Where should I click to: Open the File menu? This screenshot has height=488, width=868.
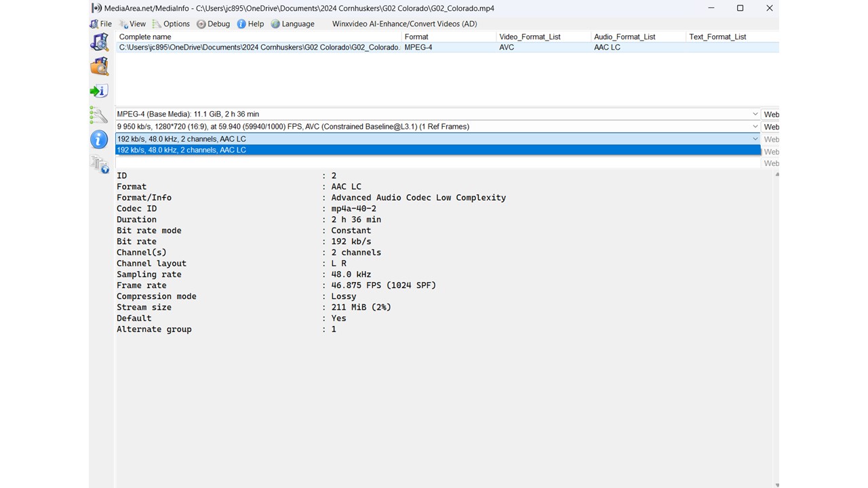(101, 24)
